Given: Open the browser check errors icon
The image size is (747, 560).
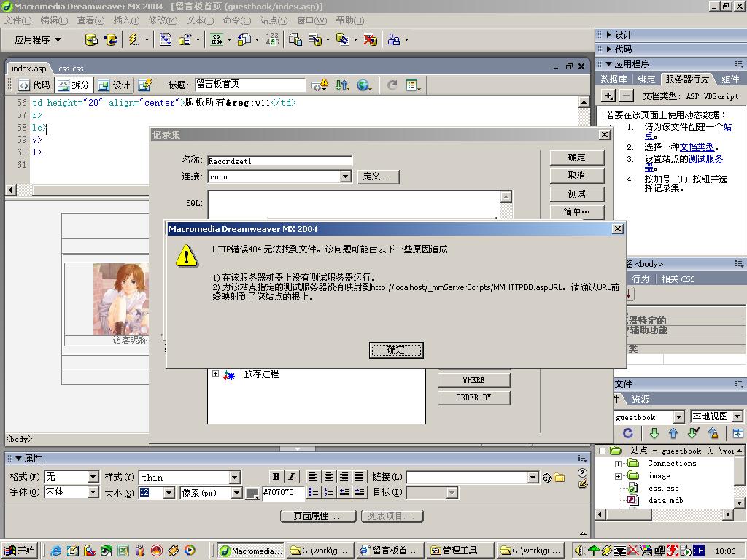Looking at the screenshot, I should [320, 85].
